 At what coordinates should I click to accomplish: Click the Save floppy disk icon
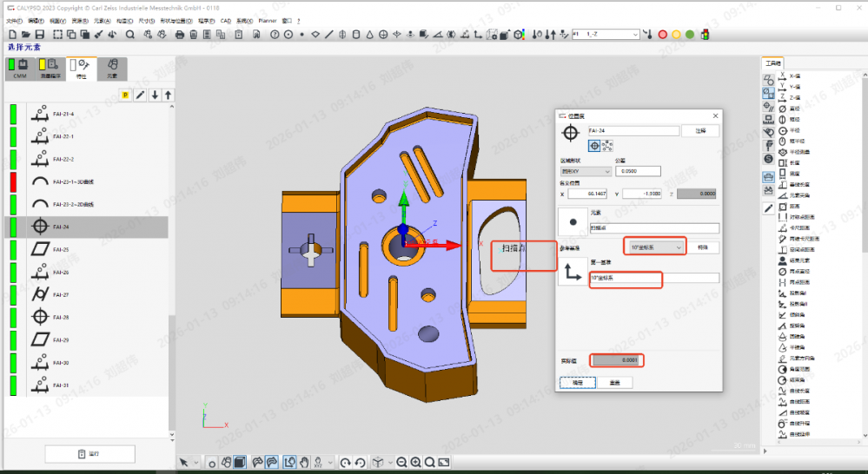click(x=40, y=35)
